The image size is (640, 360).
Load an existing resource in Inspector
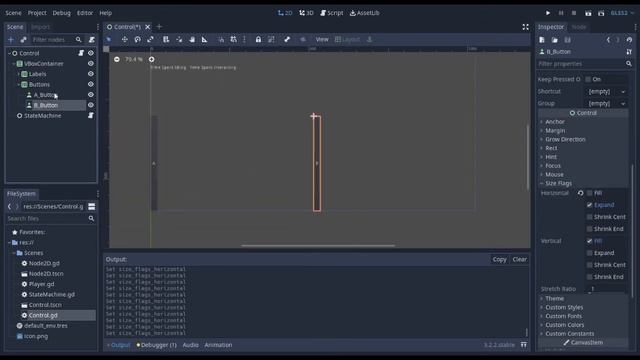554,40
